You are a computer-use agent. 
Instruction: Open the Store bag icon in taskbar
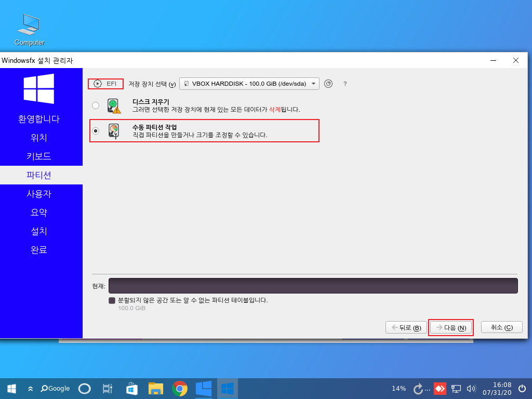[x=131, y=389]
